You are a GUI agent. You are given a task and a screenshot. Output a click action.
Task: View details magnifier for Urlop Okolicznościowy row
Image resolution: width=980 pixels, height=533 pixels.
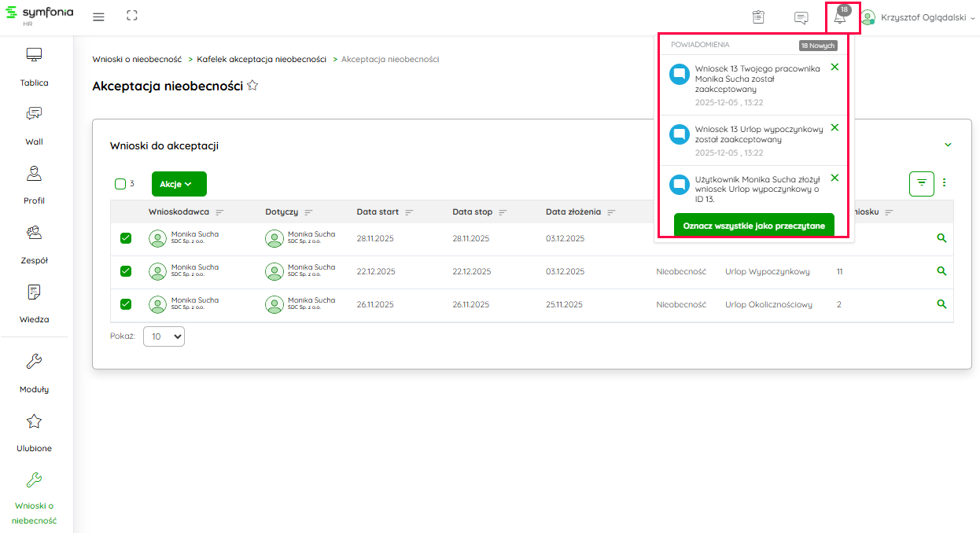(941, 304)
